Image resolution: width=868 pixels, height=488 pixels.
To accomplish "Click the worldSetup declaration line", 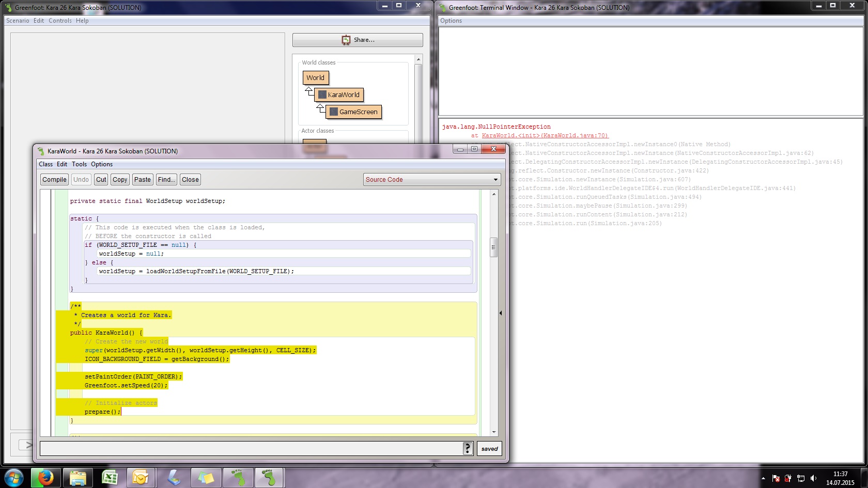I will pyautogui.click(x=148, y=201).
